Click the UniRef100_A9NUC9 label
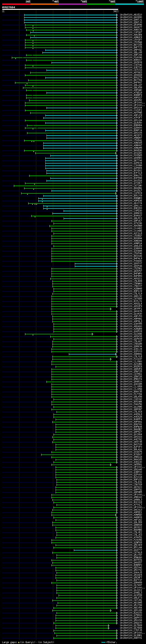The image size is (146, 644). coord(131,37)
